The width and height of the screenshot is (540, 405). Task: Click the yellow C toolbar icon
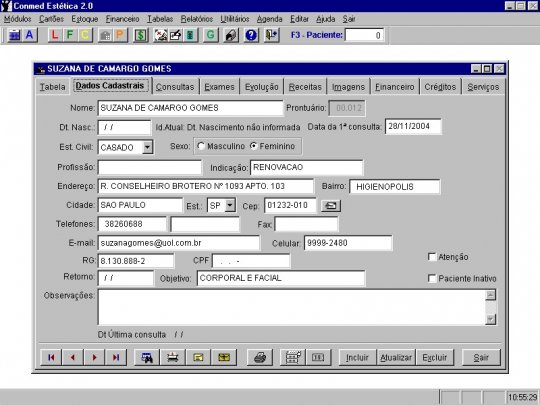[85, 35]
